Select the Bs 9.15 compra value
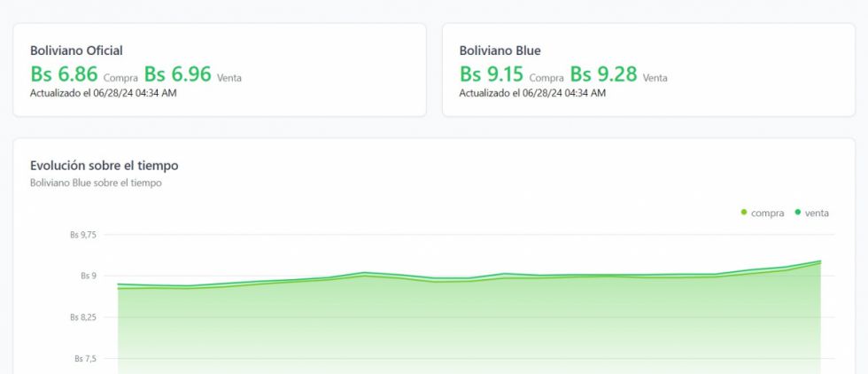This screenshot has width=868, height=374. point(492,74)
